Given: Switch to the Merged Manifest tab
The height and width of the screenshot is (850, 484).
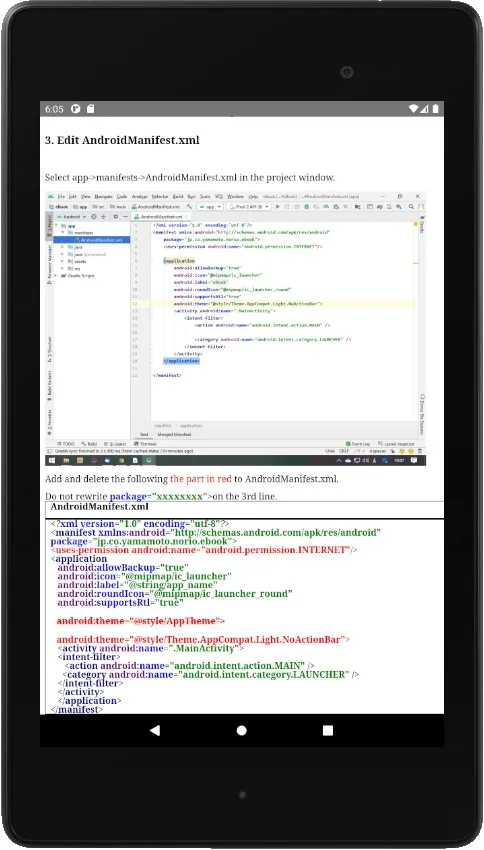Looking at the screenshot, I should click(x=173, y=435).
